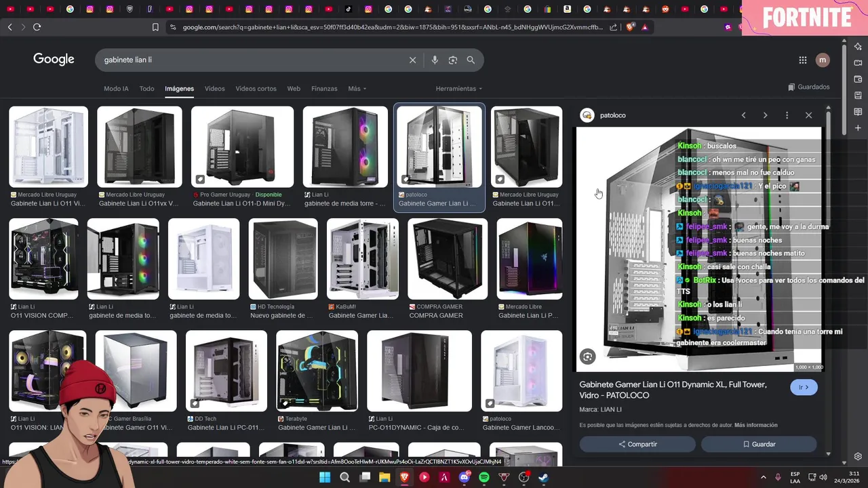The height and width of the screenshot is (488, 868).
Task: Go to next image in preview panel
Action: [765, 115]
